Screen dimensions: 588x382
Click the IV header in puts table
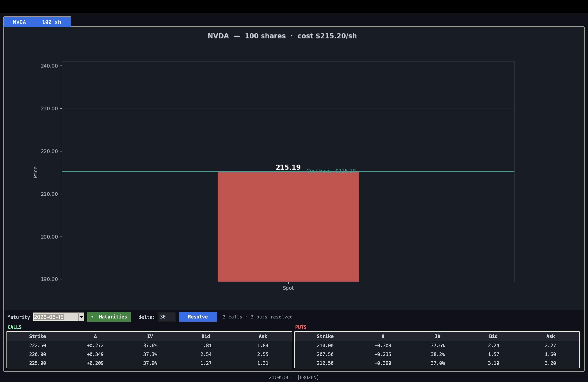tap(438, 336)
